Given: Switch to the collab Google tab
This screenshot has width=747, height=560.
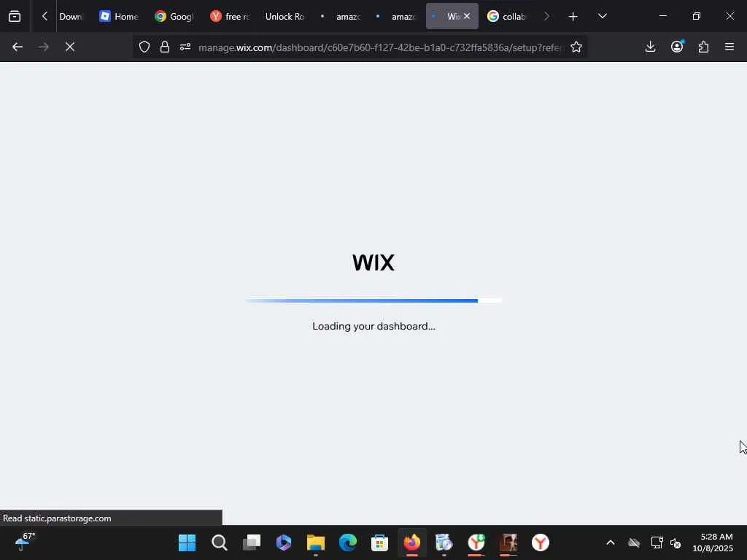Looking at the screenshot, I should click(x=508, y=16).
